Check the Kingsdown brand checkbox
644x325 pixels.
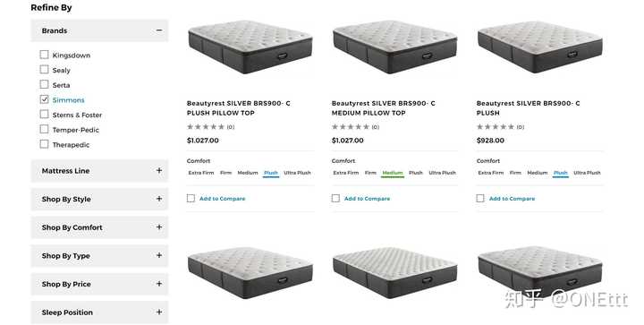(x=45, y=55)
